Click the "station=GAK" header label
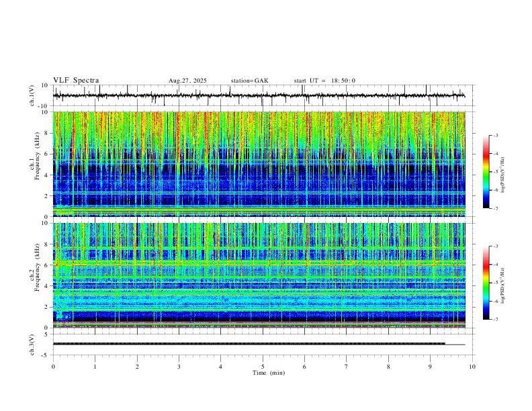 coord(250,81)
